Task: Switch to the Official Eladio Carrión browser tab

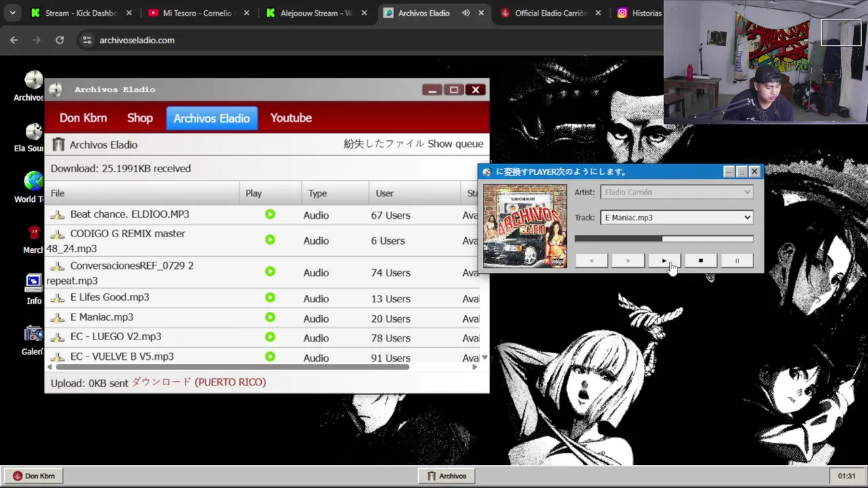Action: click(551, 13)
